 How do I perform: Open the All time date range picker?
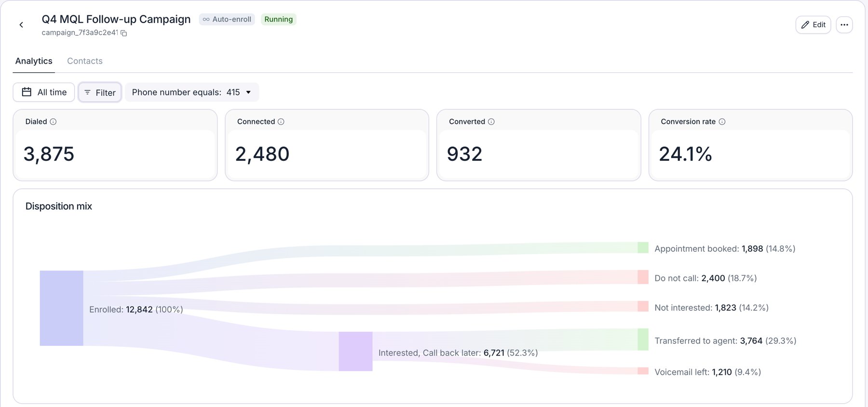point(44,92)
